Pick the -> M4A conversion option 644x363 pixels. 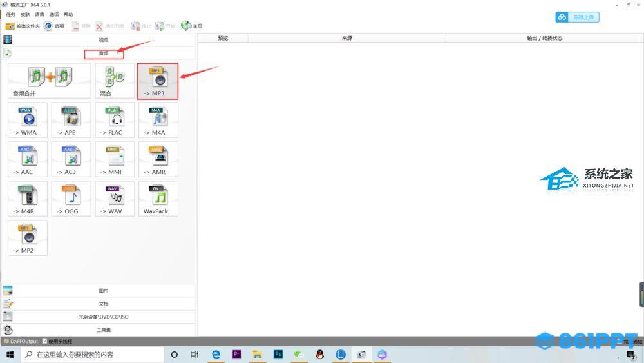tap(158, 120)
